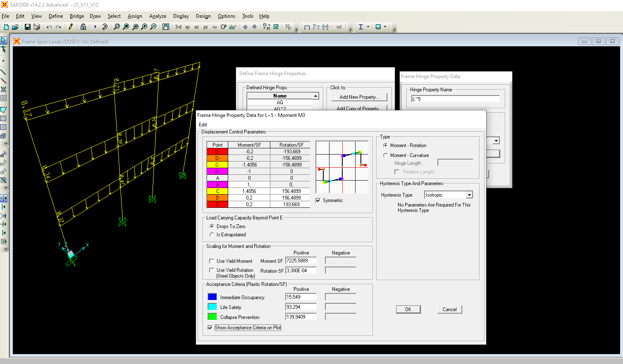Open the File menu
The height and width of the screenshot is (364, 623).
(5, 16)
